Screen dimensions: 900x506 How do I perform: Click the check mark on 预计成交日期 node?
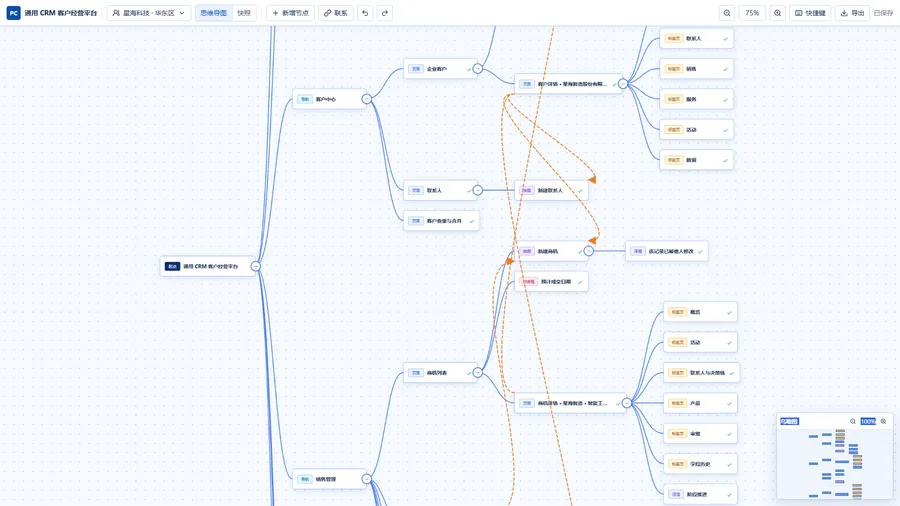click(580, 282)
